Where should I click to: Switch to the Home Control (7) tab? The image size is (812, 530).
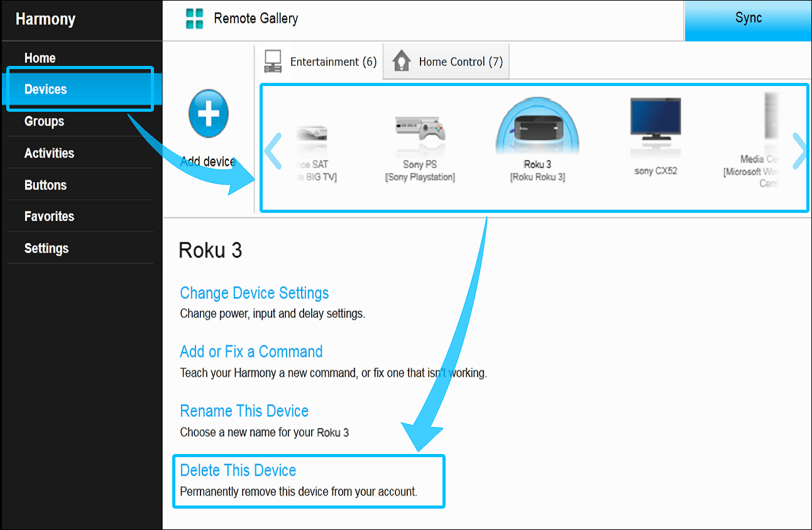coord(446,62)
